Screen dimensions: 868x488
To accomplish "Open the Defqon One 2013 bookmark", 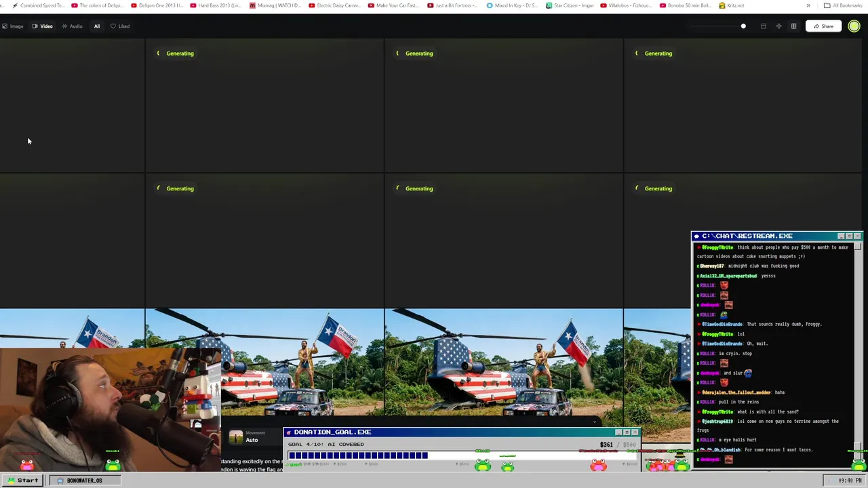I will click(157, 5).
